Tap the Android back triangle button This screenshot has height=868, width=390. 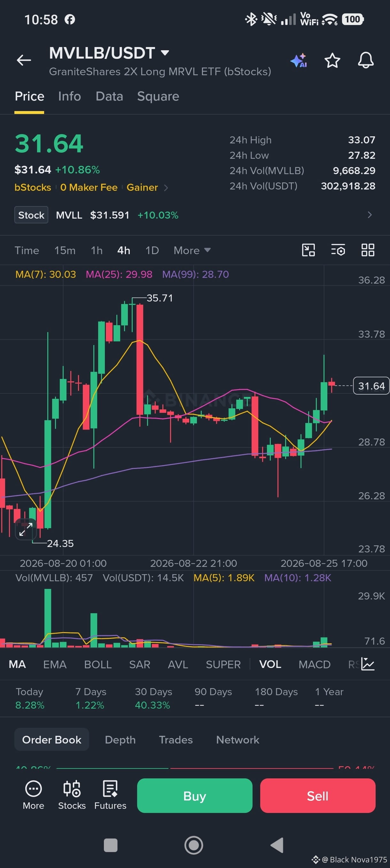pos(277,845)
